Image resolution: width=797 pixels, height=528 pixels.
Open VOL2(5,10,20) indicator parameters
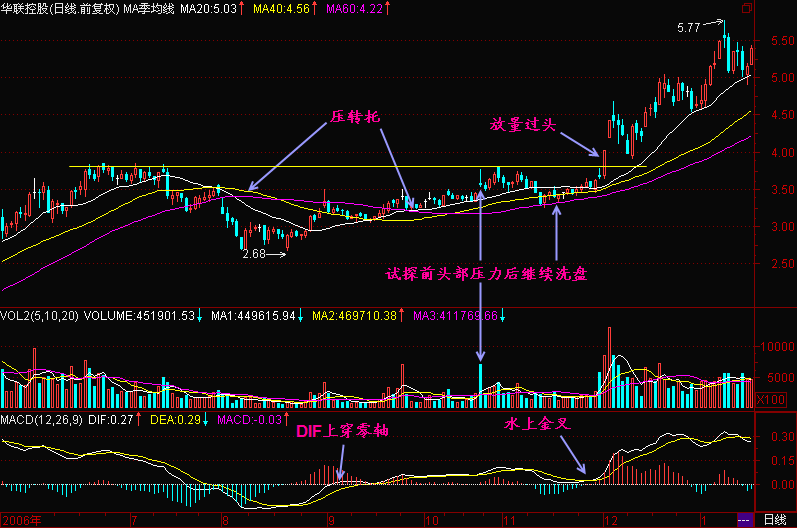coord(41,316)
